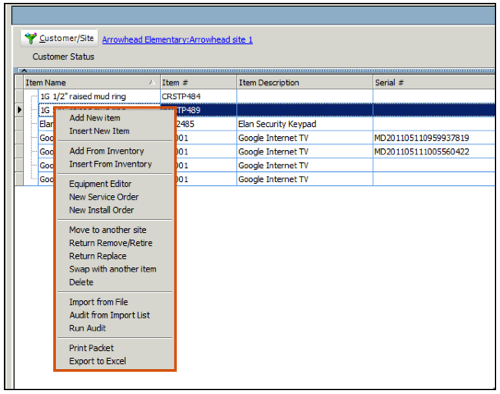Viewport: 500px width, 394px height.
Task: Click the Customer/Site funnel icon
Action: pos(31,38)
